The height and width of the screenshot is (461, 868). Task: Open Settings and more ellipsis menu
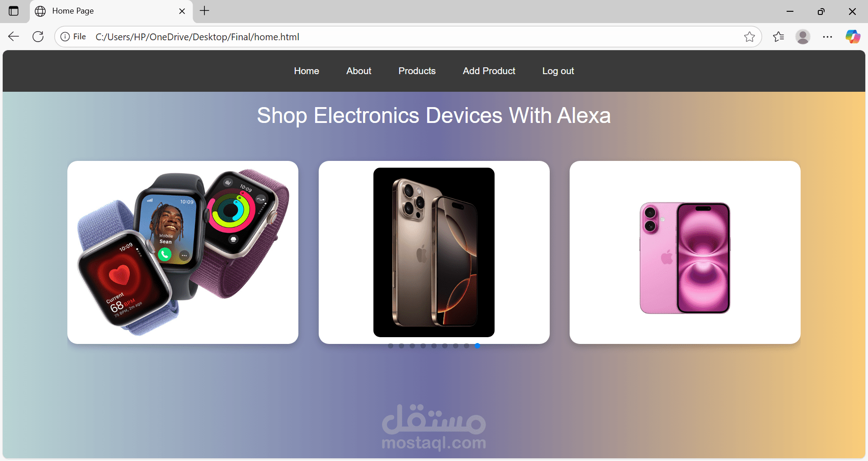827,37
